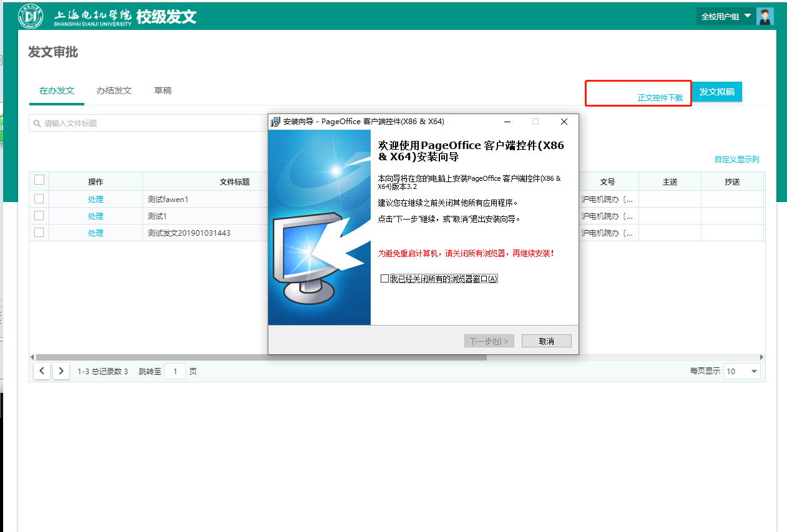Click the 发文拟稿 button
Viewport: 787px width, 532px height.
[x=717, y=92]
